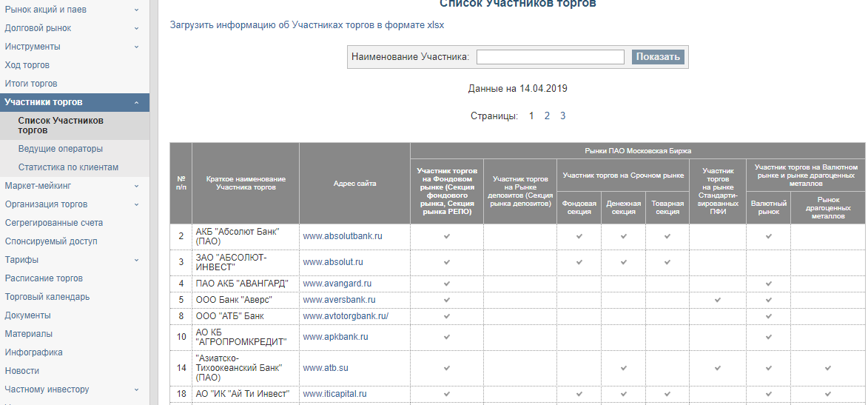
Task: Click Азиатско-Тихоокеанский Банк 'Денежная секция' checkmark
Action: click(x=623, y=368)
